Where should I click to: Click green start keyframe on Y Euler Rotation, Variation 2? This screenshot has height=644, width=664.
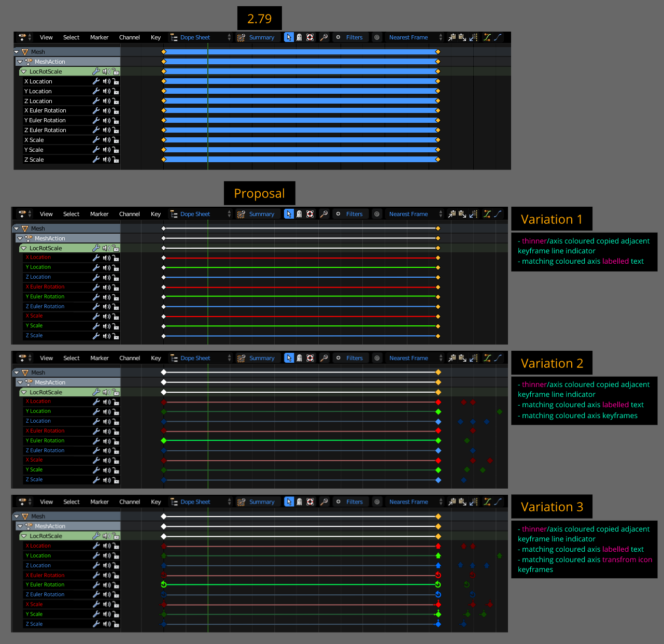click(164, 441)
